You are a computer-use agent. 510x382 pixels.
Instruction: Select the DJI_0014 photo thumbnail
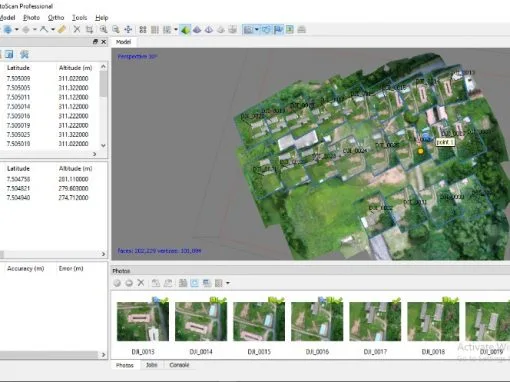[201, 322]
